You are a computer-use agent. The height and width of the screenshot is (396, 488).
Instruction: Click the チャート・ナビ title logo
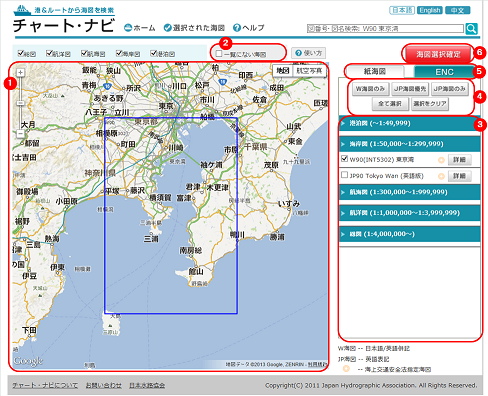[64, 26]
